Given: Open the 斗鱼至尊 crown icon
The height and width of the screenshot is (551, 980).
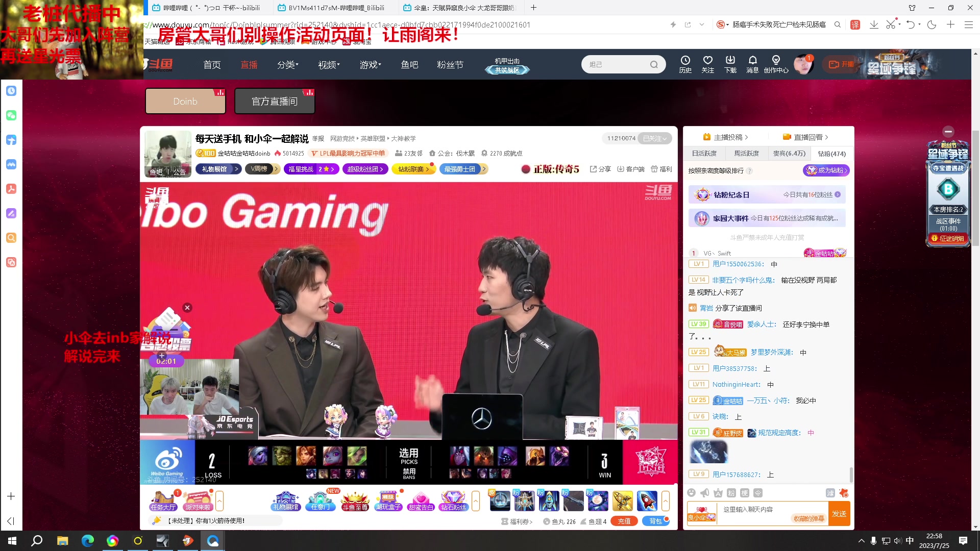Looking at the screenshot, I should pos(355,501).
